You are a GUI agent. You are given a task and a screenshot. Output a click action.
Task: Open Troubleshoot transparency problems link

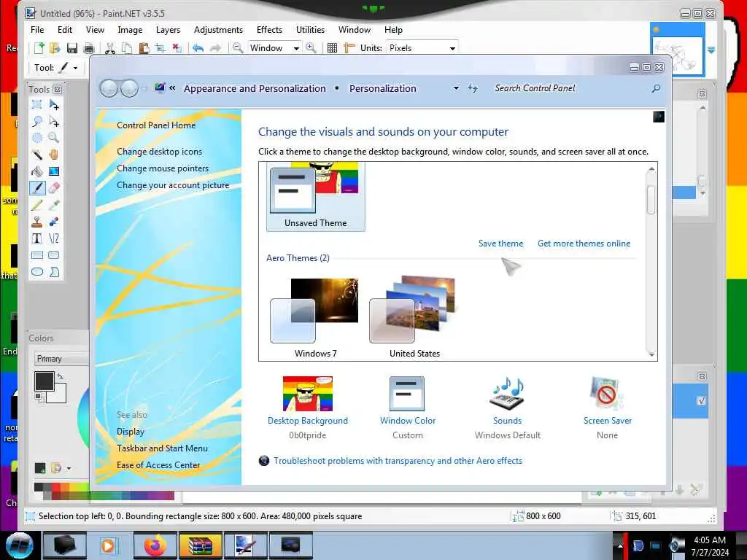click(x=398, y=461)
